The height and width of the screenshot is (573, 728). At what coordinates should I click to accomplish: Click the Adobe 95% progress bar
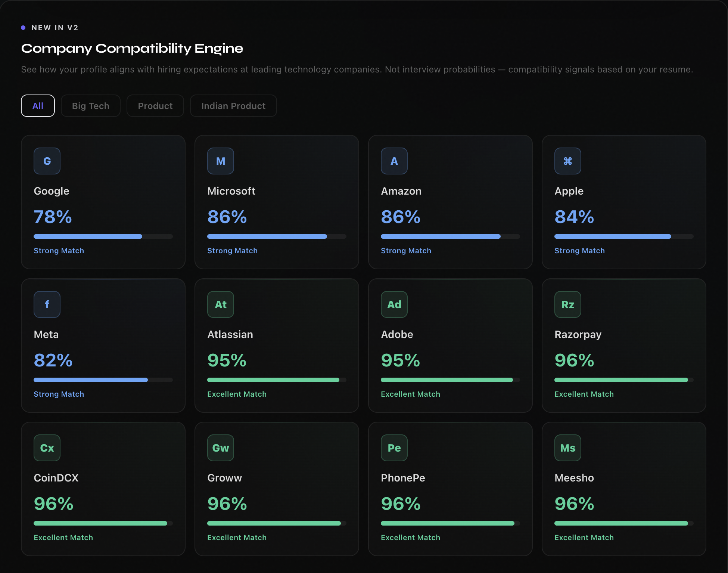tap(450, 380)
